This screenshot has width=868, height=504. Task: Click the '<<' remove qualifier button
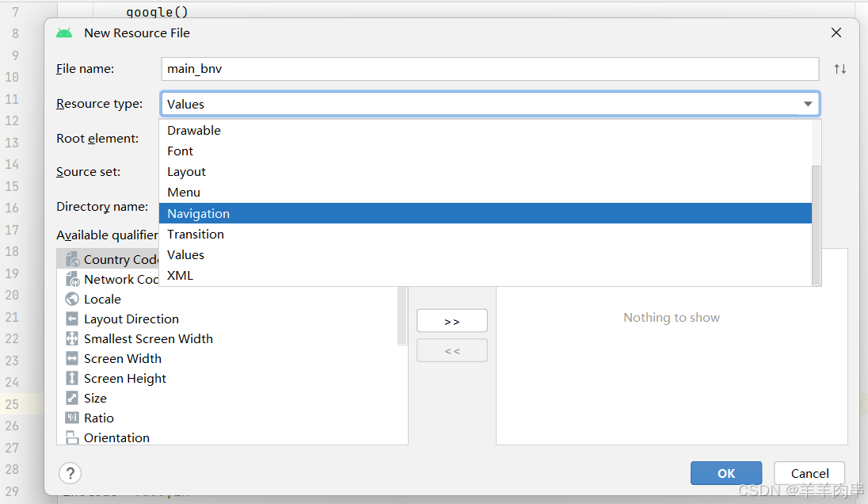(x=451, y=349)
